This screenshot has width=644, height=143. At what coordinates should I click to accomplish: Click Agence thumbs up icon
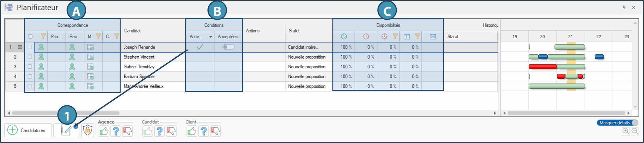104,131
